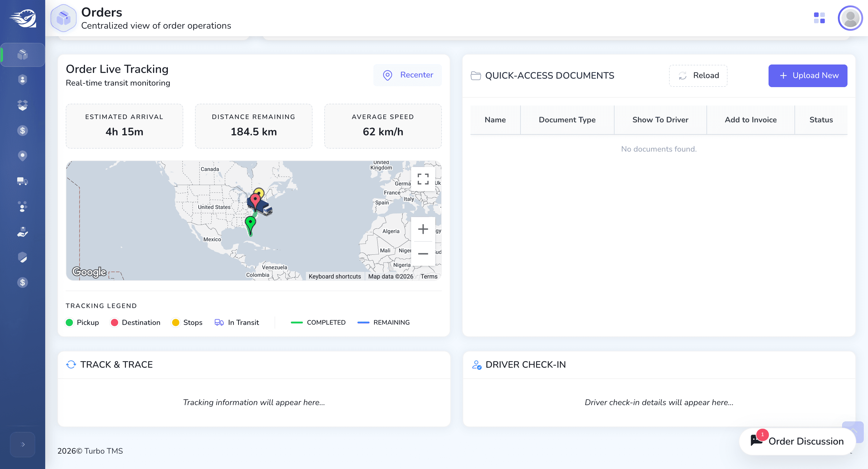Image resolution: width=868 pixels, height=469 pixels.
Task: Zoom out on the map
Action: click(x=423, y=254)
